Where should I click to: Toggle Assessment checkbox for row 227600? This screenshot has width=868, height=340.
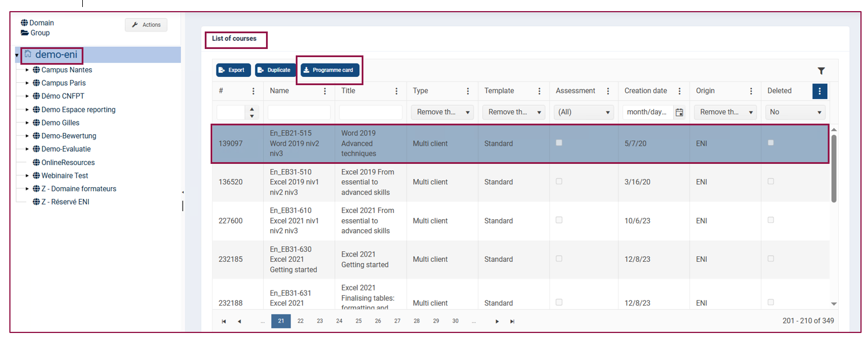(559, 220)
